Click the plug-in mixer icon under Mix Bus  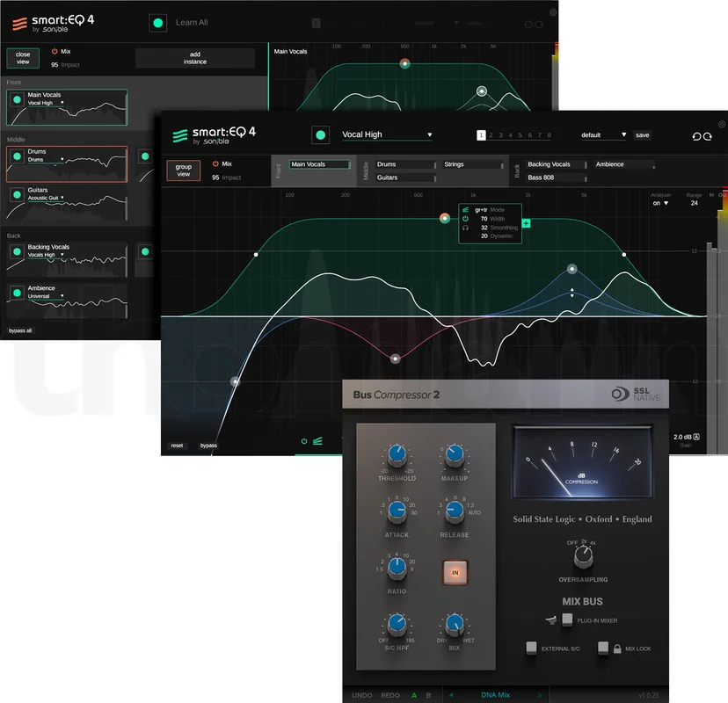550,620
